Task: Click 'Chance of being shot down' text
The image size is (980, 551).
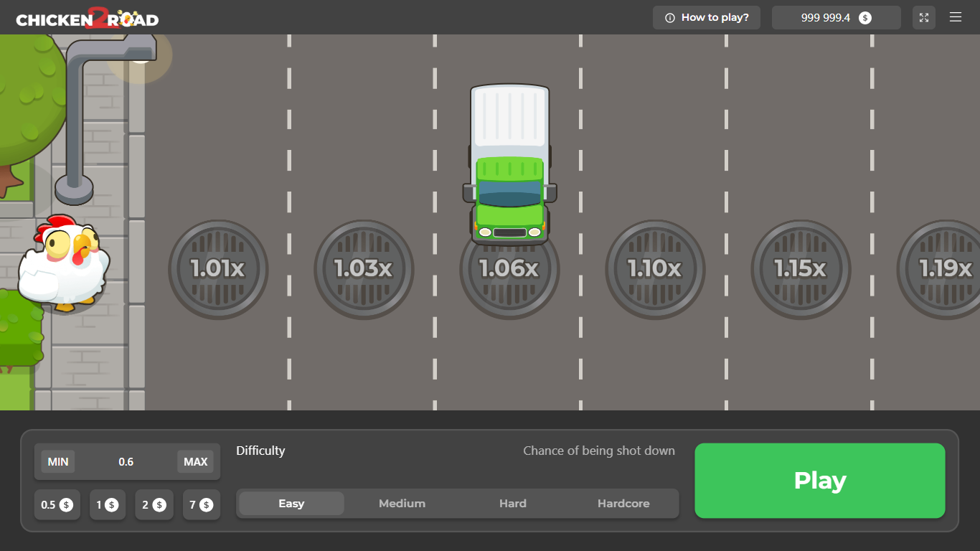Action: [599, 451]
